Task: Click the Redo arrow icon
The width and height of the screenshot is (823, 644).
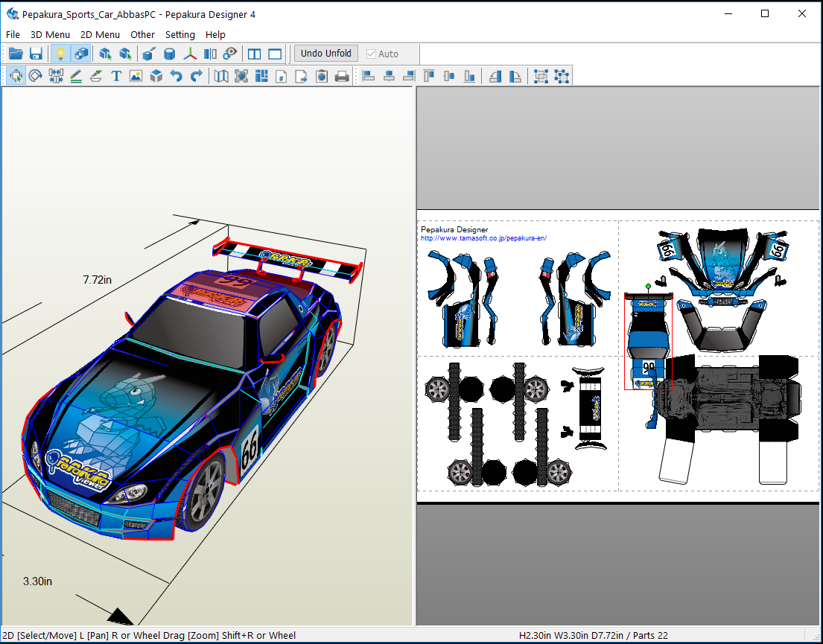Action: (x=197, y=76)
